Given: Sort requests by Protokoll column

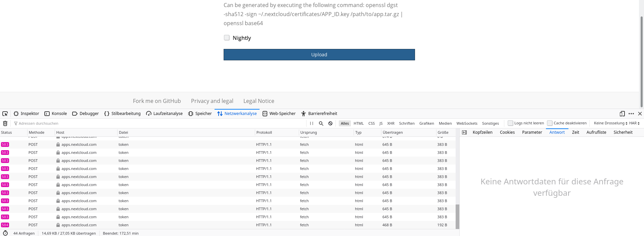Looking at the screenshot, I should (x=277, y=132).
